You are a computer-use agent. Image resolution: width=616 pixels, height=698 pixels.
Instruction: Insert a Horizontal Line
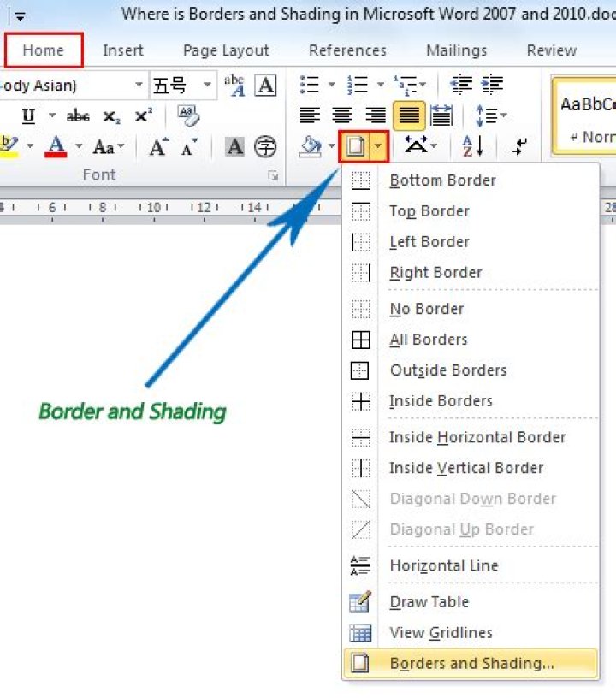471,565
